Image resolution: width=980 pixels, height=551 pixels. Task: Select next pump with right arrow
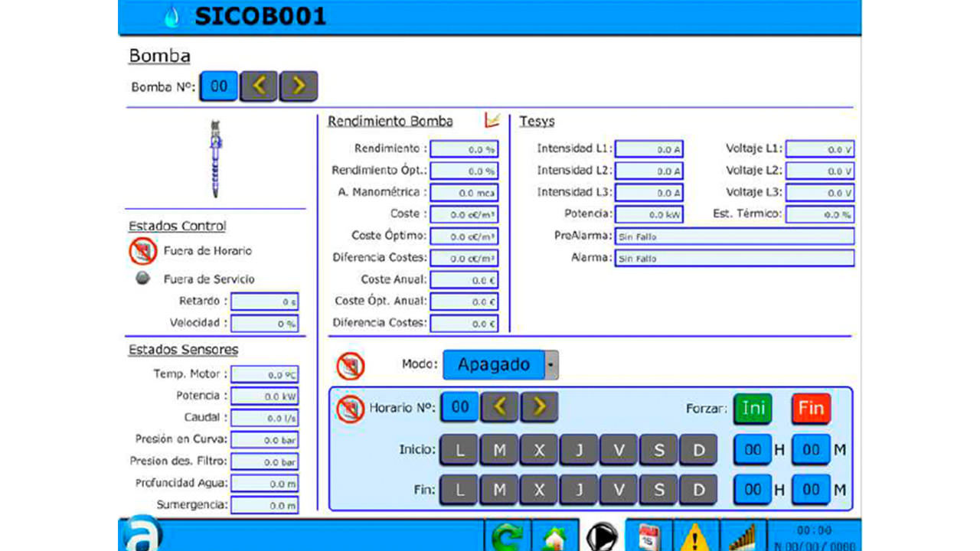(x=299, y=86)
